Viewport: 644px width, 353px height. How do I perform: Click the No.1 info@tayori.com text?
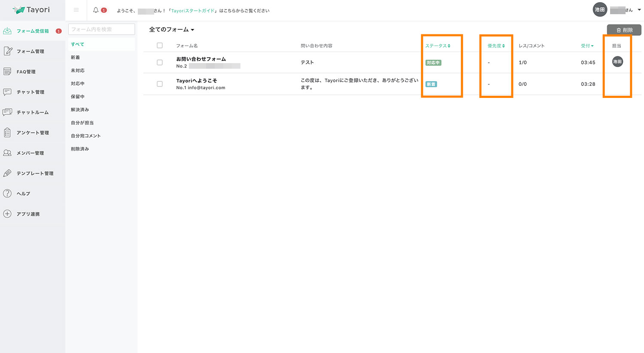point(200,88)
